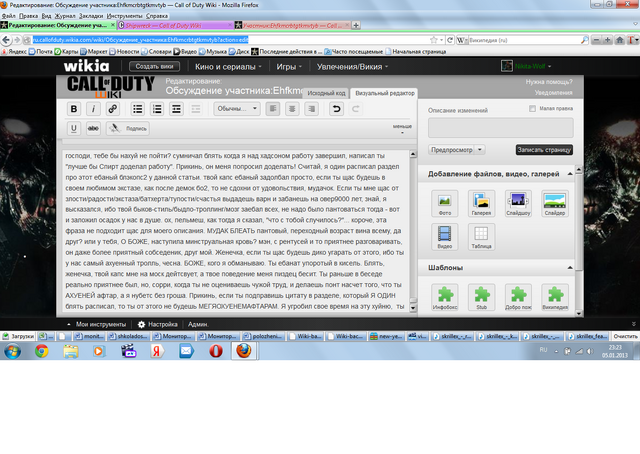640x454 pixels.
Task: Add a photo with the Фото icon
Action: tap(444, 203)
